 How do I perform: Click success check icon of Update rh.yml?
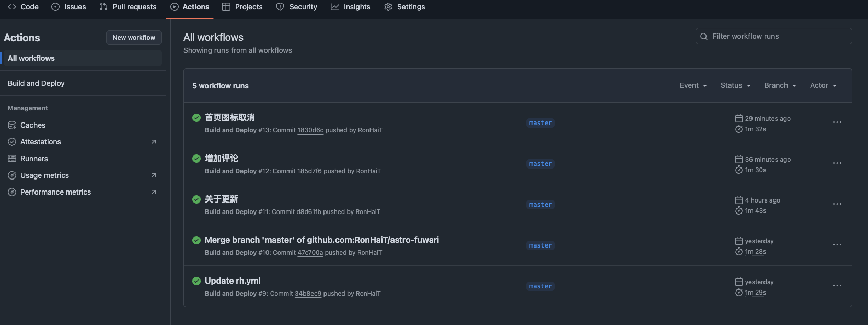coord(196,281)
